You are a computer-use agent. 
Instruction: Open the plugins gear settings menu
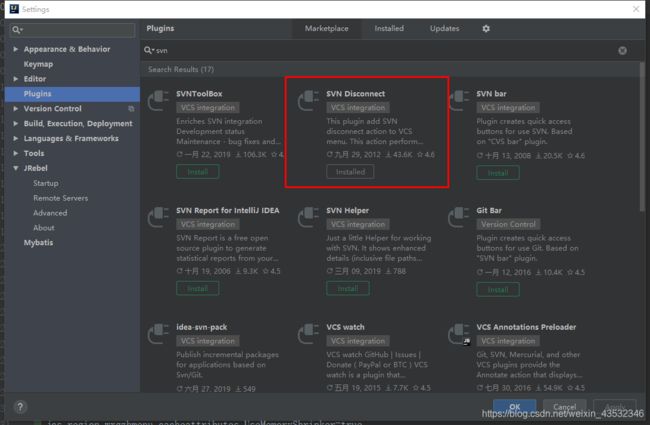point(486,29)
